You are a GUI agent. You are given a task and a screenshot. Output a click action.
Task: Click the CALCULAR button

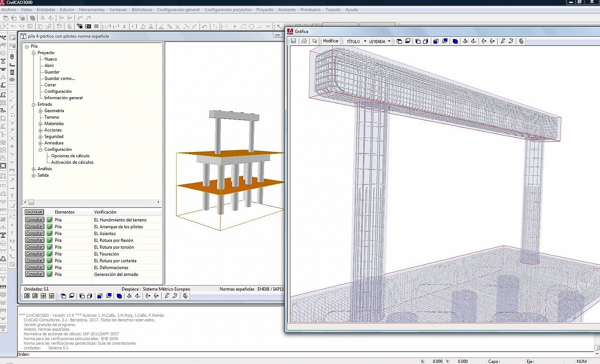pos(34,212)
